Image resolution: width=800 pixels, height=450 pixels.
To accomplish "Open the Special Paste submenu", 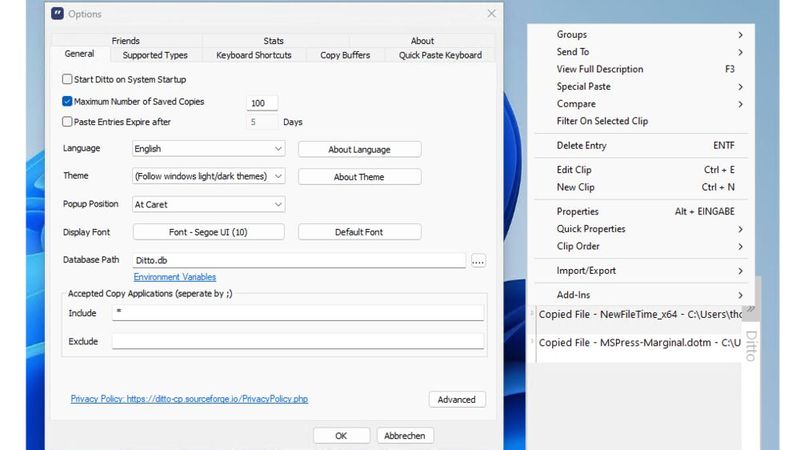I will pos(583,87).
